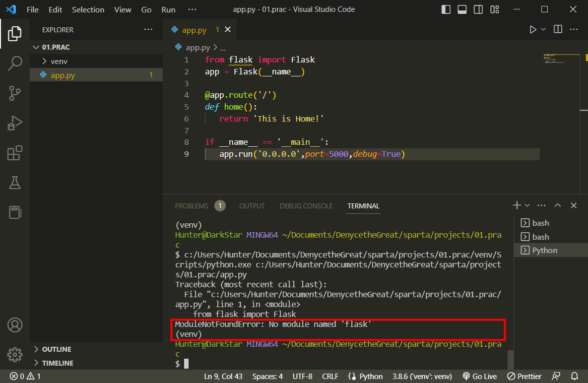Select app.py in the Explorer tree

click(x=96, y=75)
